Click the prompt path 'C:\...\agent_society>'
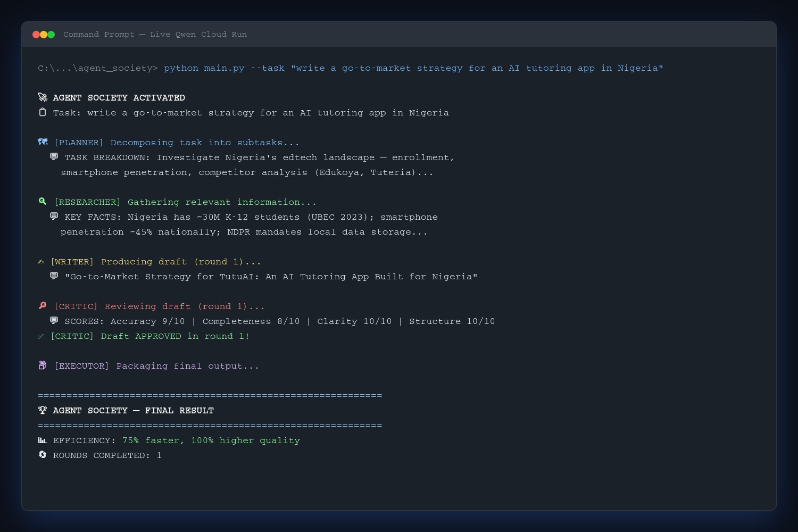 [x=98, y=68]
